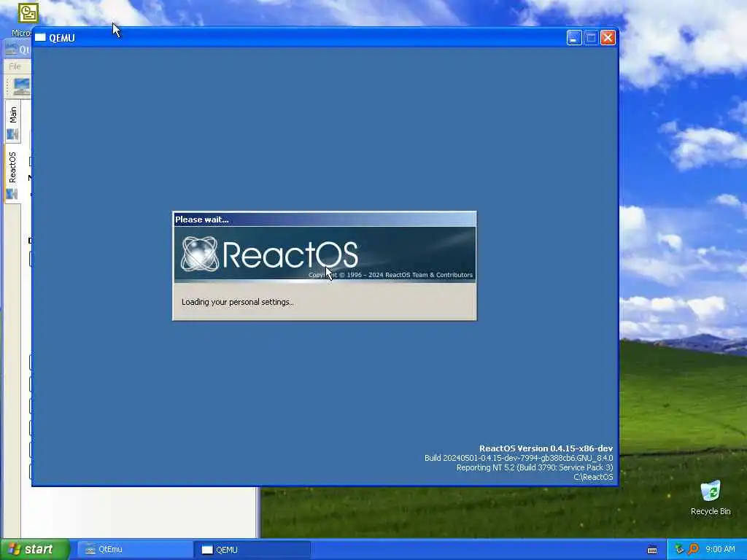Click the Build 20240501 version line
Viewport: 747px width, 560px height.
click(x=519, y=458)
